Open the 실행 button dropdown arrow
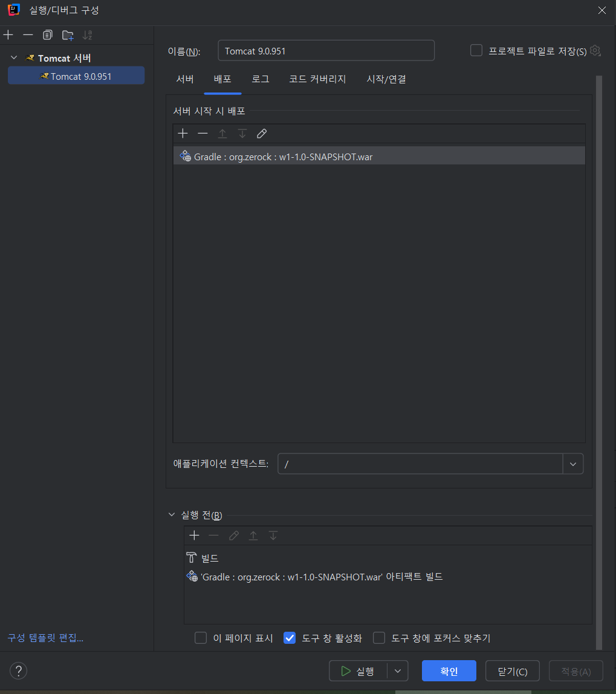Image resolution: width=616 pixels, height=694 pixels. [x=398, y=671]
